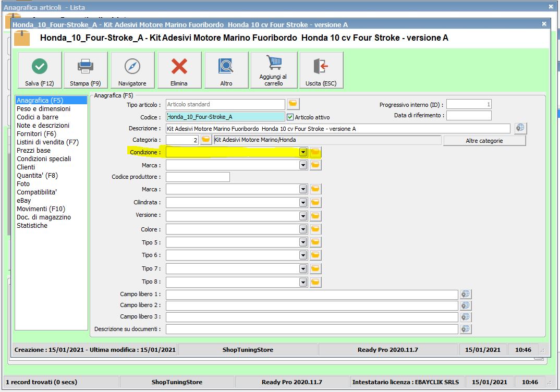Expand the Versione dropdown
The image size is (560, 392).
(303, 216)
